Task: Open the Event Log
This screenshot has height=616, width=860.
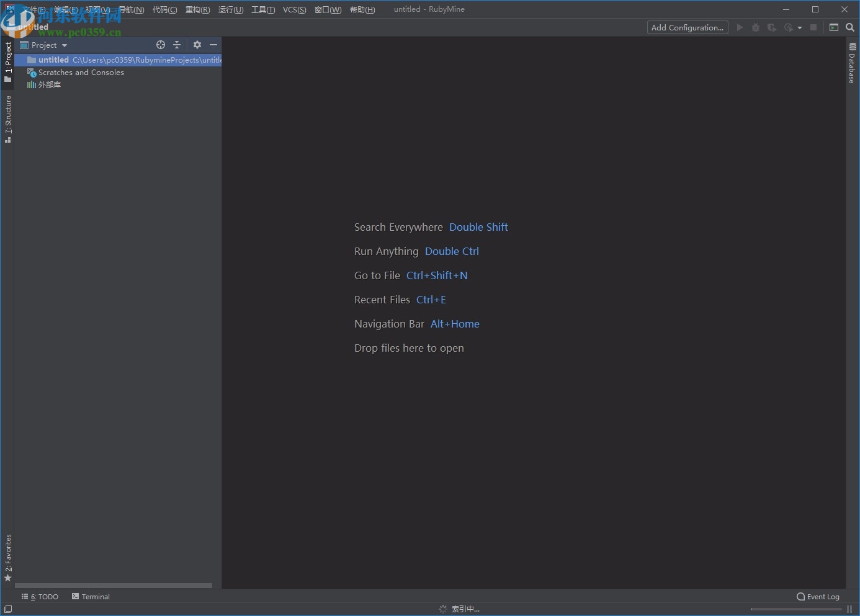Action: 818,597
